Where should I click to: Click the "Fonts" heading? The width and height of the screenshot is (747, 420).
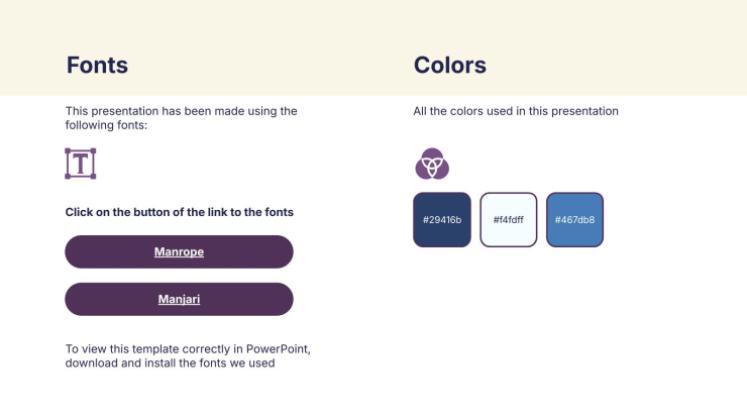click(97, 66)
